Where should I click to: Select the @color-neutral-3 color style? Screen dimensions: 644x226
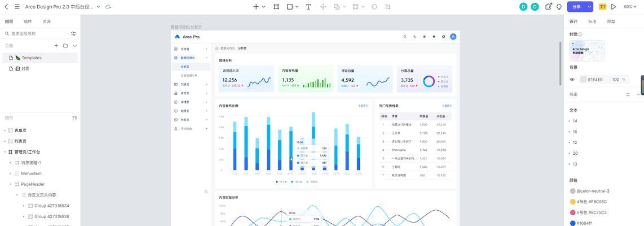coord(589,191)
